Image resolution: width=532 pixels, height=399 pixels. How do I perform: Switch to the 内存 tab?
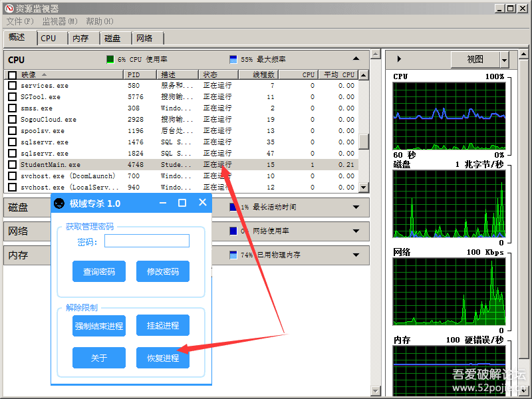click(x=80, y=38)
